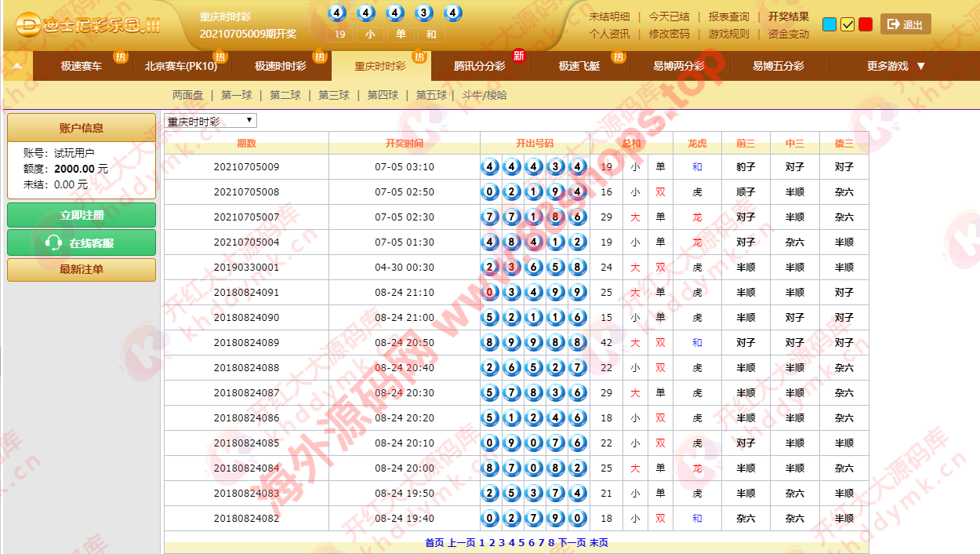The image size is (980, 554).
Task: Click the first drawn ball in header
Action: pos(337,13)
